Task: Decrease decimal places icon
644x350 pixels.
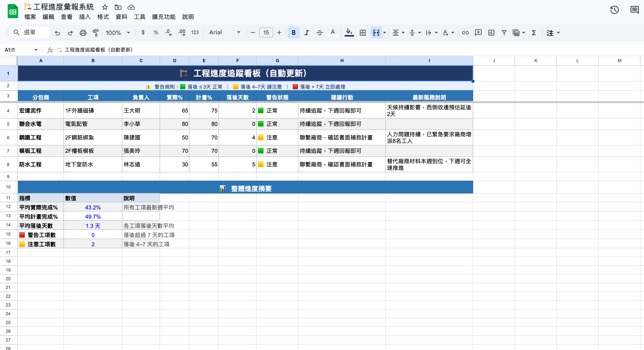Action: [x=169, y=32]
